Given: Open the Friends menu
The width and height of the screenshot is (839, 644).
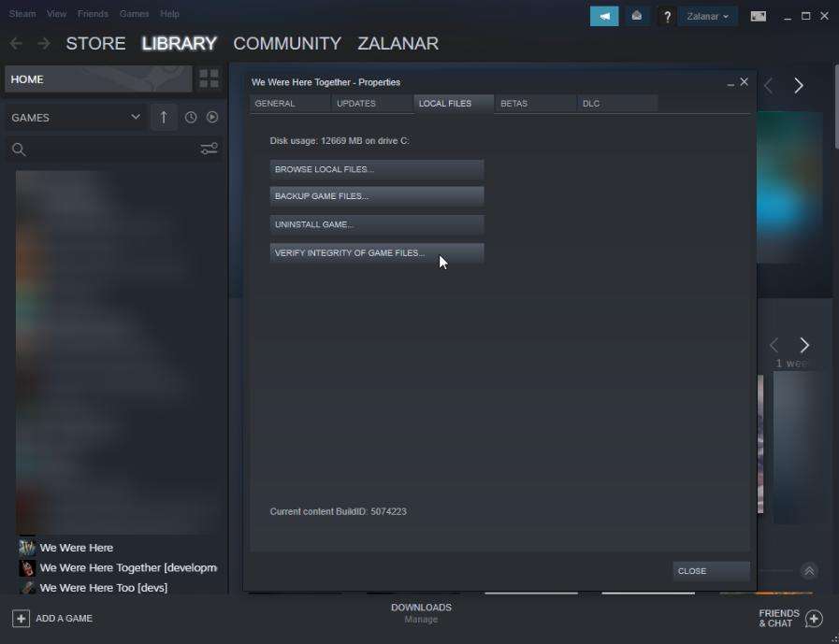Looking at the screenshot, I should click(x=93, y=14).
